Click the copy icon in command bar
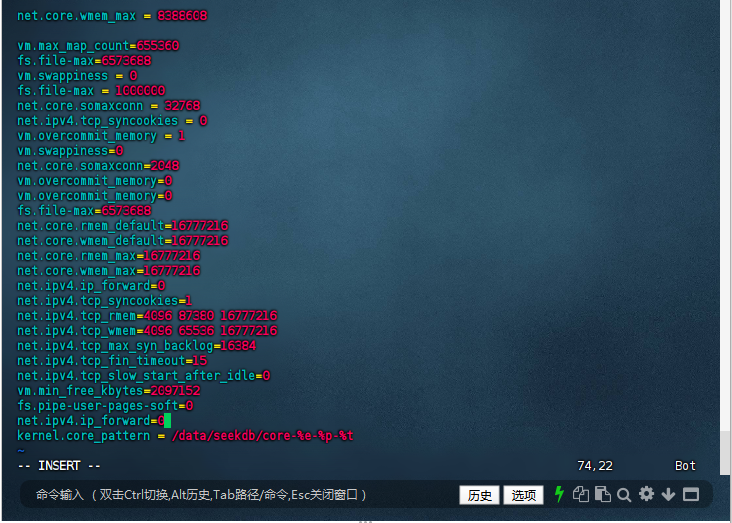Image resolution: width=732 pixels, height=523 pixels. (x=580, y=494)
